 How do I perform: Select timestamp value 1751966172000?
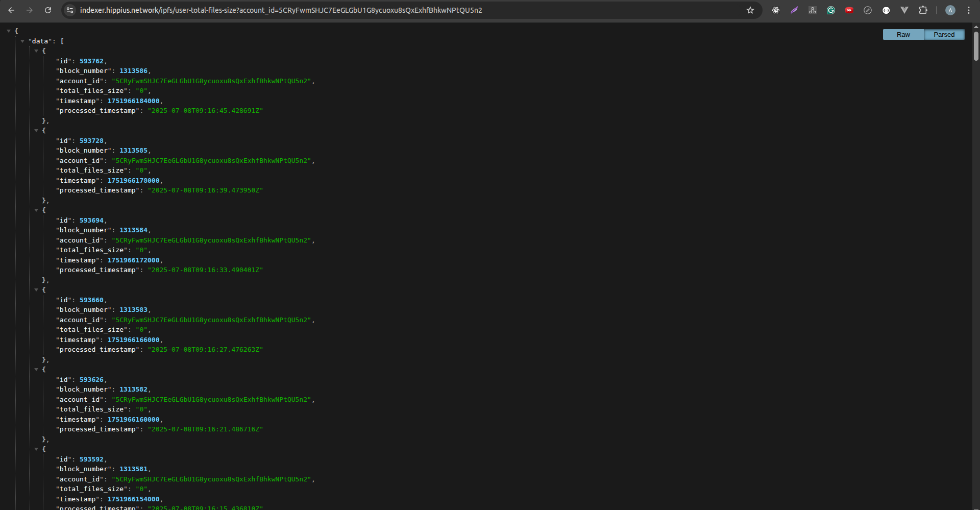click(x=133, y=260)
